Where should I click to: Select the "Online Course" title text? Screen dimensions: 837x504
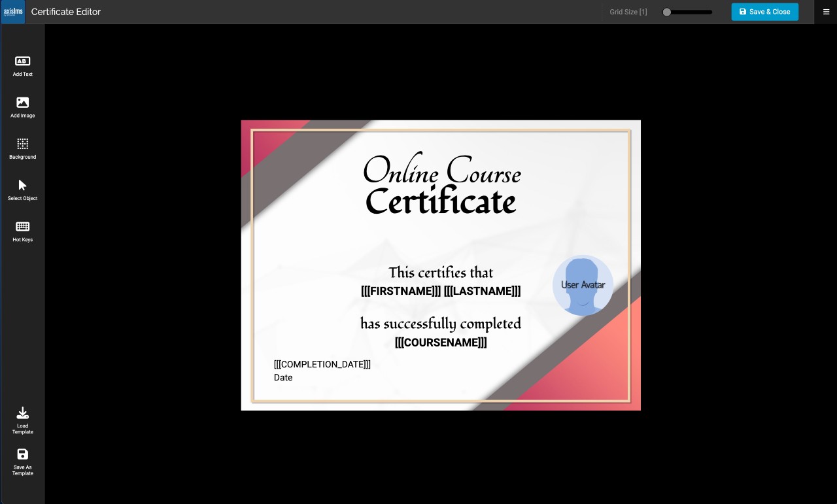point(442,171)
